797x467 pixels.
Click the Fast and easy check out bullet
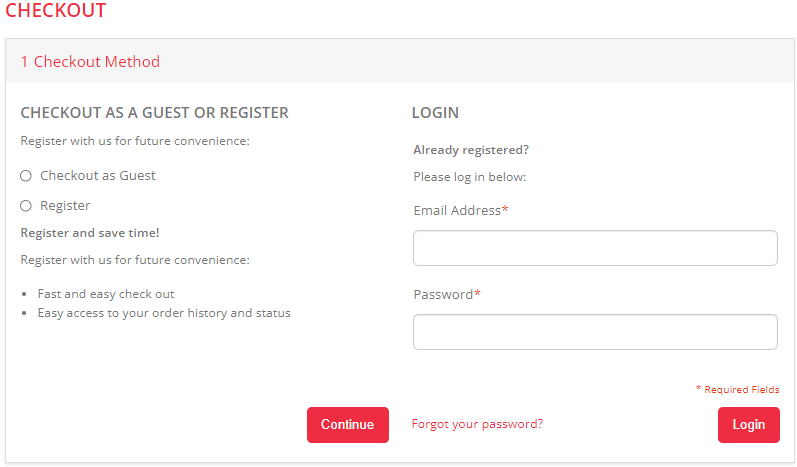[106, 294]
